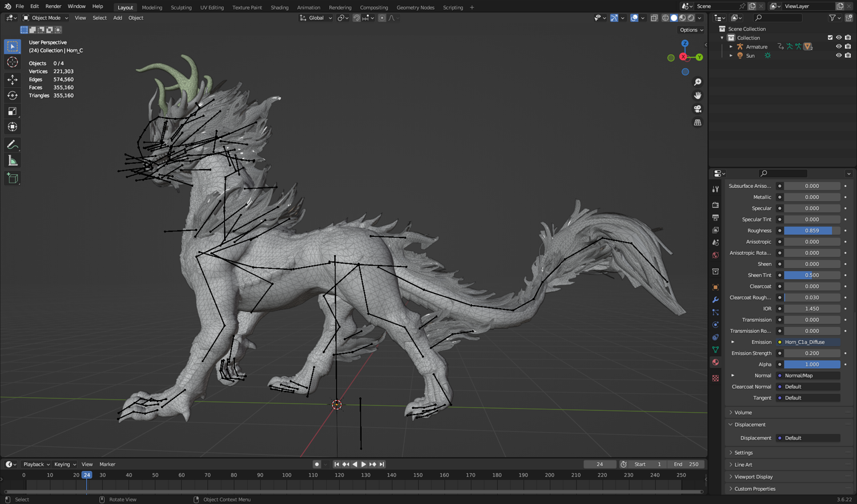Open the Object properties tab

click(x=715, y=287)
